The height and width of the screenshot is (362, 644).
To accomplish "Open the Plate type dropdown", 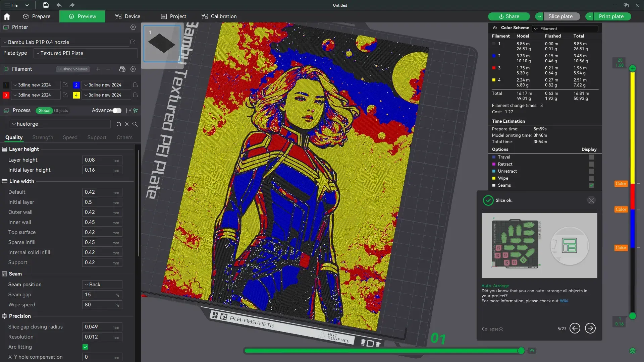I will 85,53.
